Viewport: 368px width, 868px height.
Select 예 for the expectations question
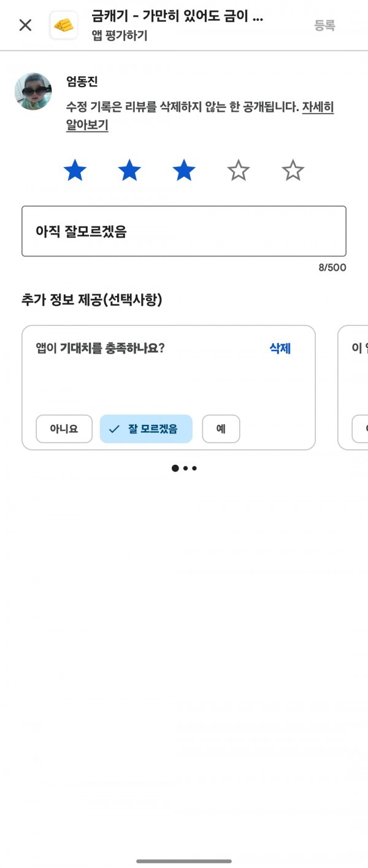(x=221, y=429)
